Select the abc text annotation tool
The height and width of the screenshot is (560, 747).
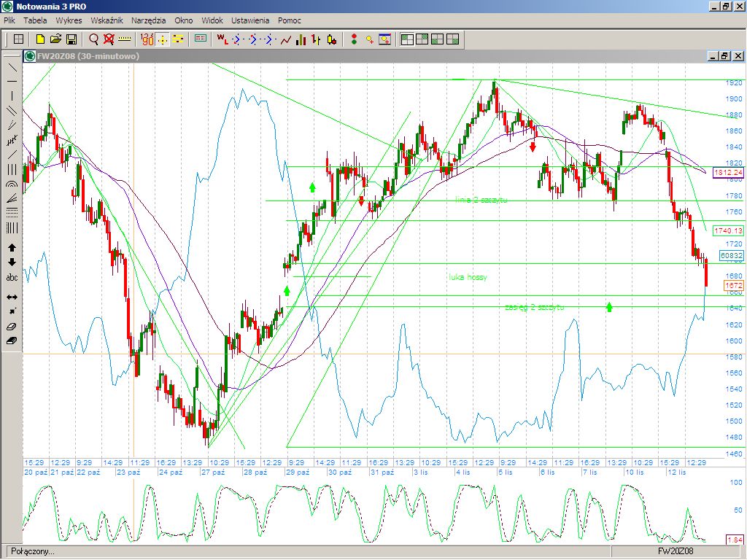(12, 278)
